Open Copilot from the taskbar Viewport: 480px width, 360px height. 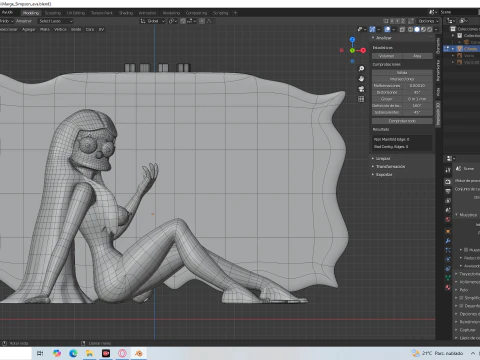[x=57, y=353]
